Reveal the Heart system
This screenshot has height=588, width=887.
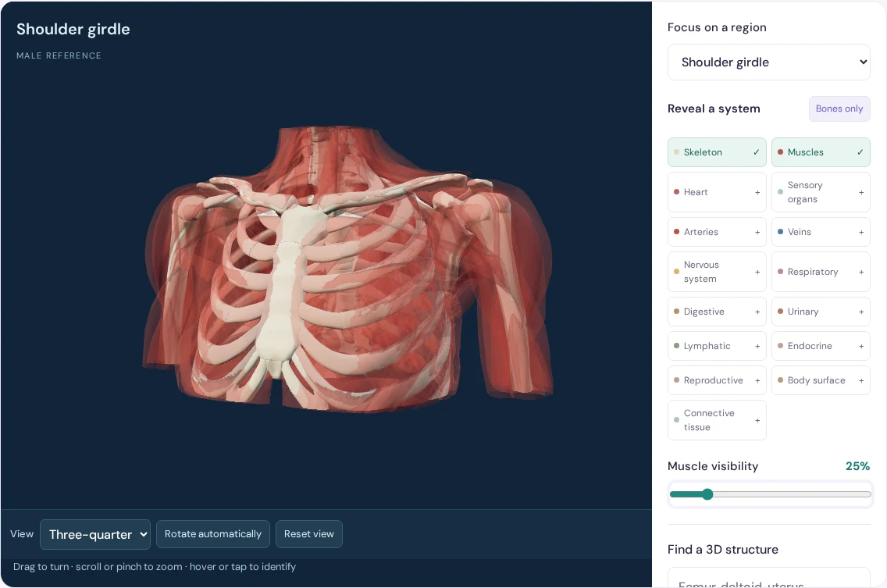click(x=717, y=192)
